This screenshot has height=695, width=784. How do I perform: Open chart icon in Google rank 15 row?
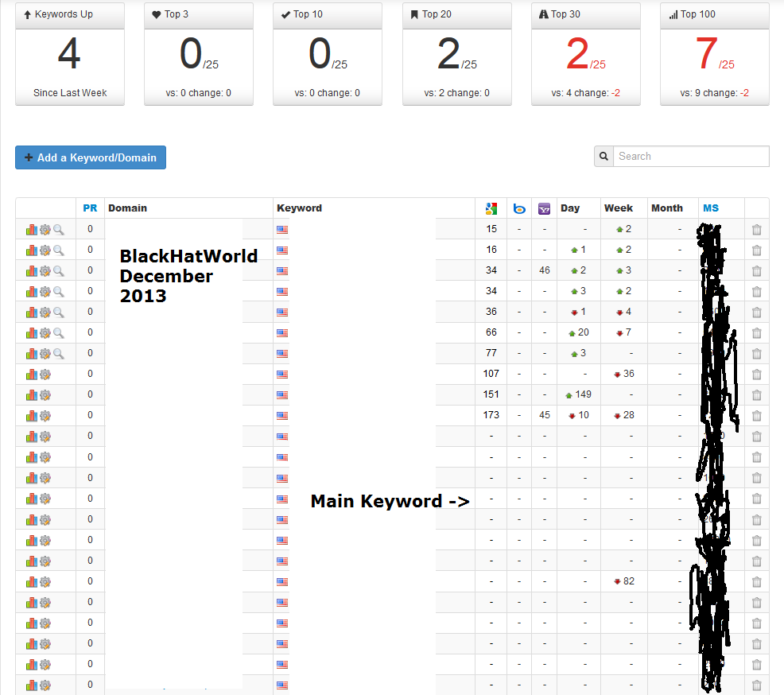[x=32, y=230]
